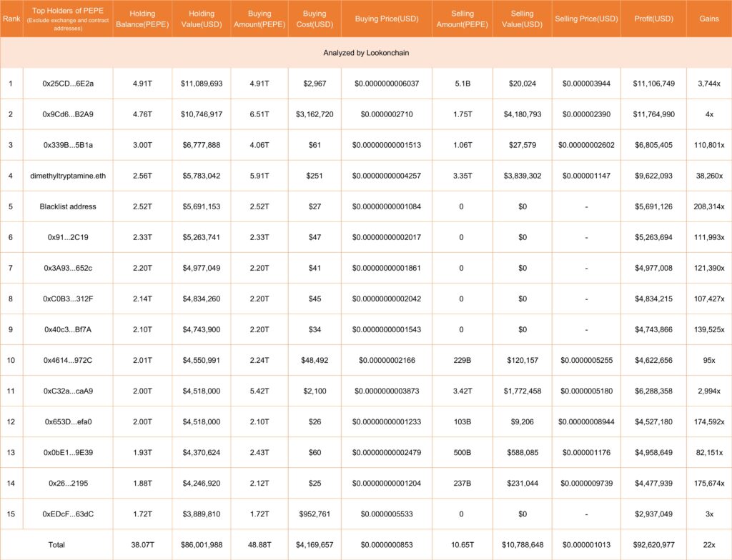732x560 pixels.
Task: Select the Selling Price(USD) column header
Action: tap(586, 19)
